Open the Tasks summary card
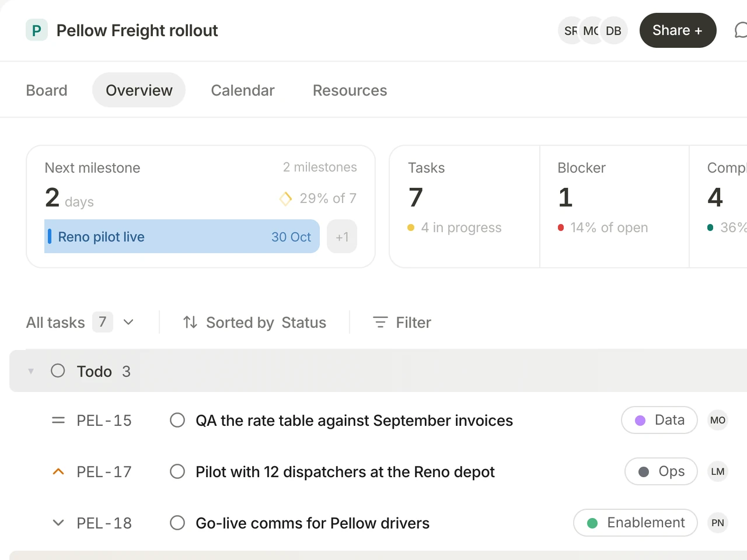747x560 pixels. click(x=465, y=206)
